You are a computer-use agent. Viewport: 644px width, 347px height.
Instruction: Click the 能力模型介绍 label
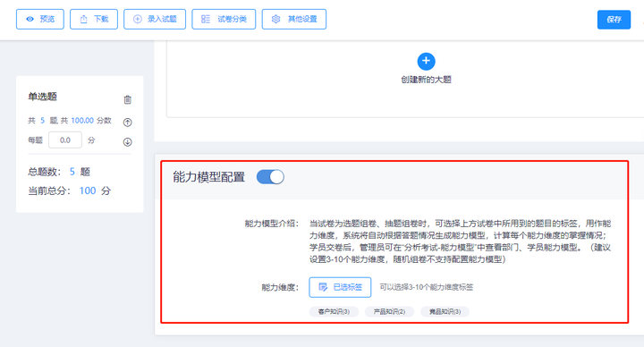click(x=272, y=224)
